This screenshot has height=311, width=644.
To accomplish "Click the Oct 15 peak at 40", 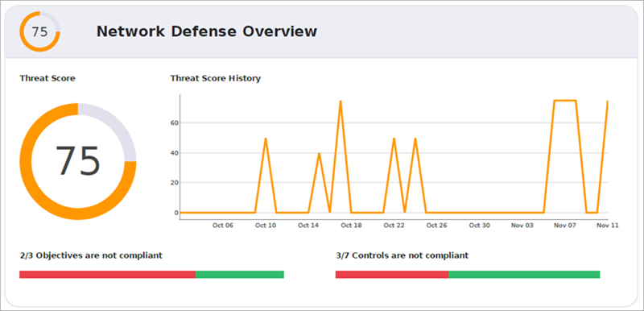I will coord(319,153).
